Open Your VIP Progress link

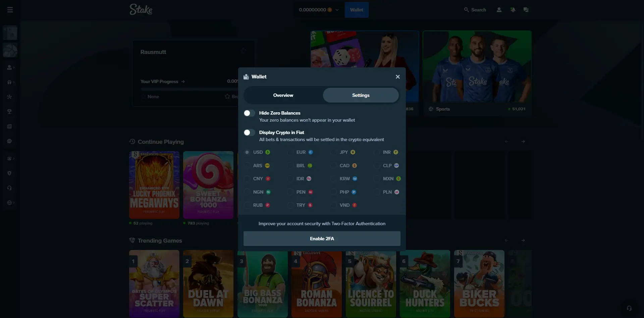pos(163,81)
